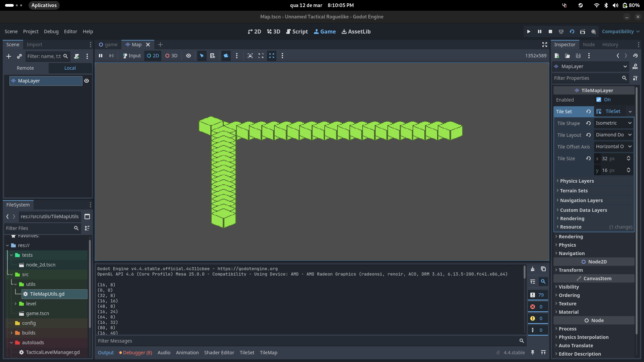The width and height of the screenshot is (644, 362).
Task: Instantiate a child scene via the link icon
Action: point(19,56)
